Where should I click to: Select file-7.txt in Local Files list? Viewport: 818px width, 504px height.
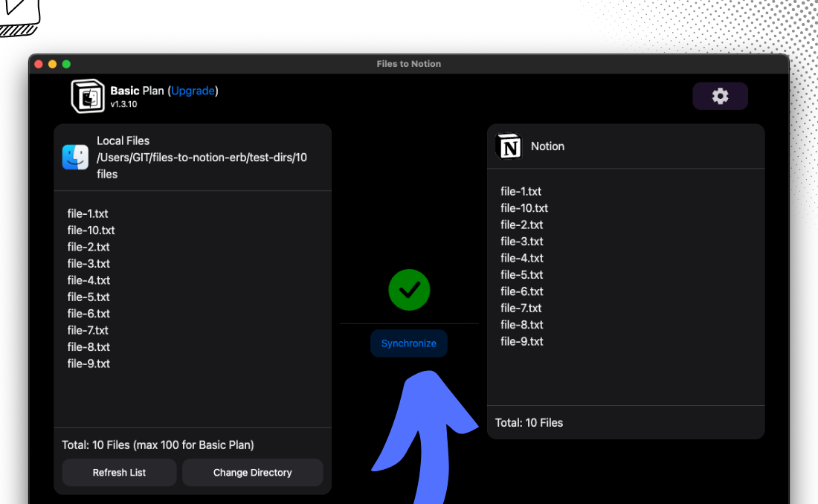pos(88,330)
